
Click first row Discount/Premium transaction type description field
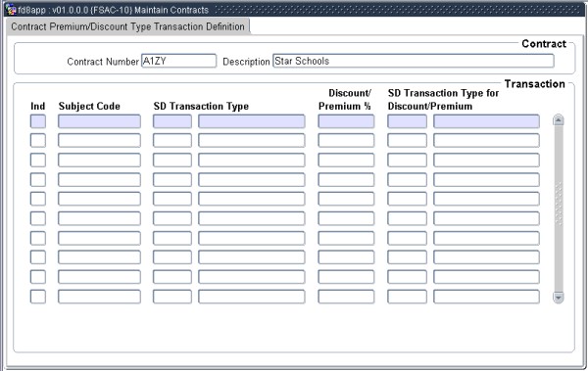pyautogui.click(x=486, y=121)
